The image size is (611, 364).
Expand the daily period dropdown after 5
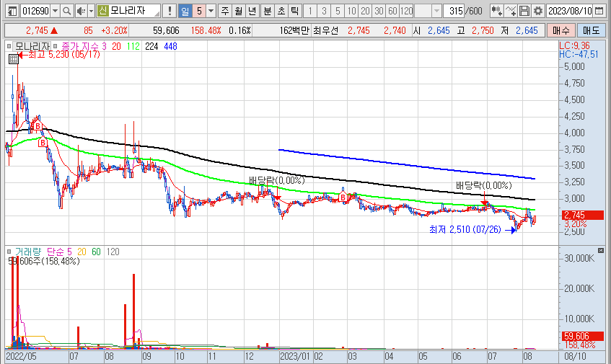211,11
